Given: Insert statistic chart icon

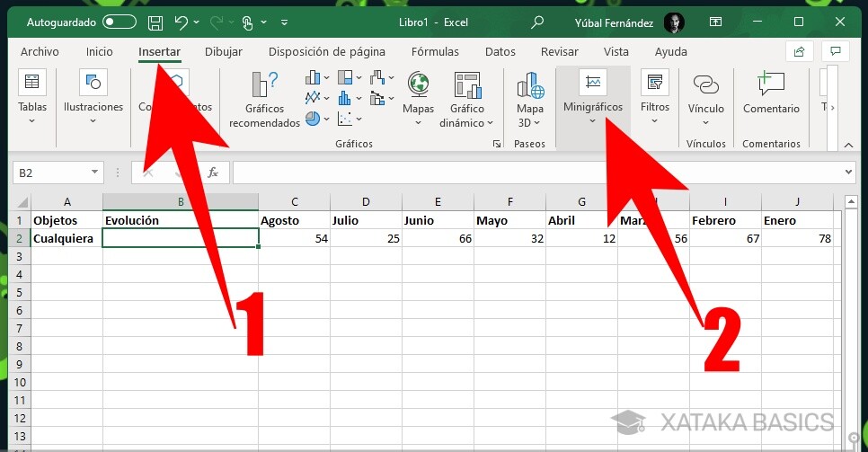Looking at the screenshot, I should tap(350, 98).
